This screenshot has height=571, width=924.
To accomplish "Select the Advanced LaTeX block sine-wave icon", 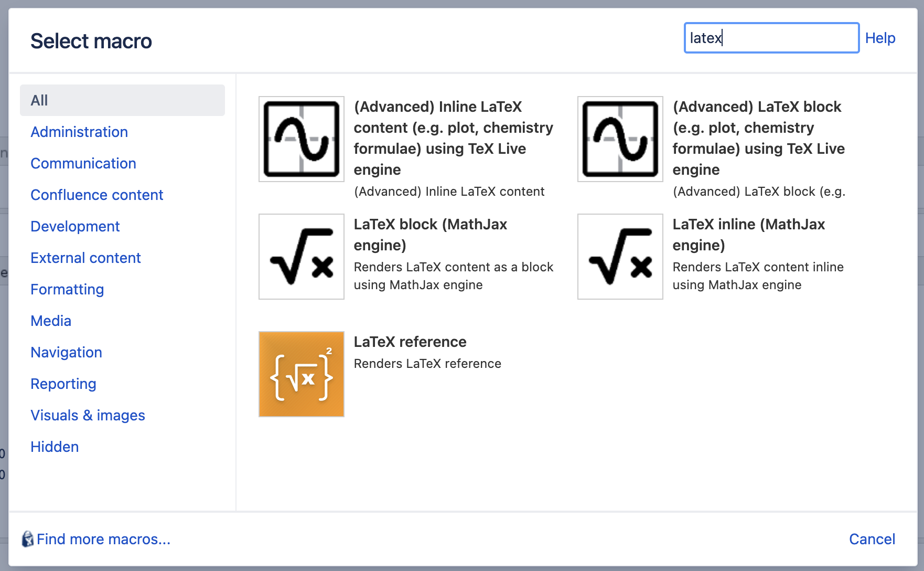I will [x=620, y=139].
